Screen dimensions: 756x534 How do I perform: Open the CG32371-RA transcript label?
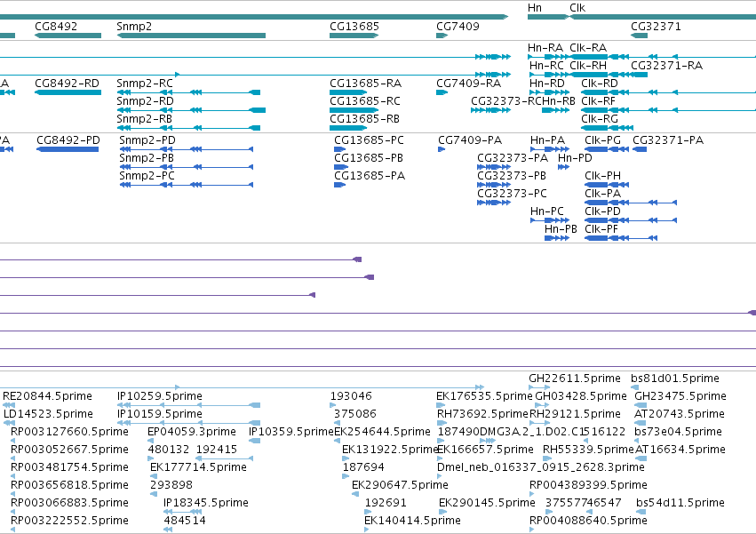point(667,66)
